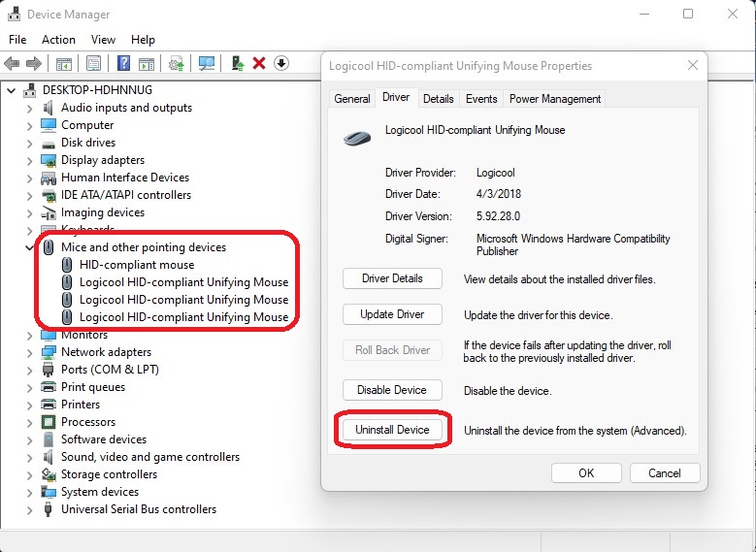Click the Storage controllers icon
Viewport: 756px width, 552px height.
tap(49, 474)
